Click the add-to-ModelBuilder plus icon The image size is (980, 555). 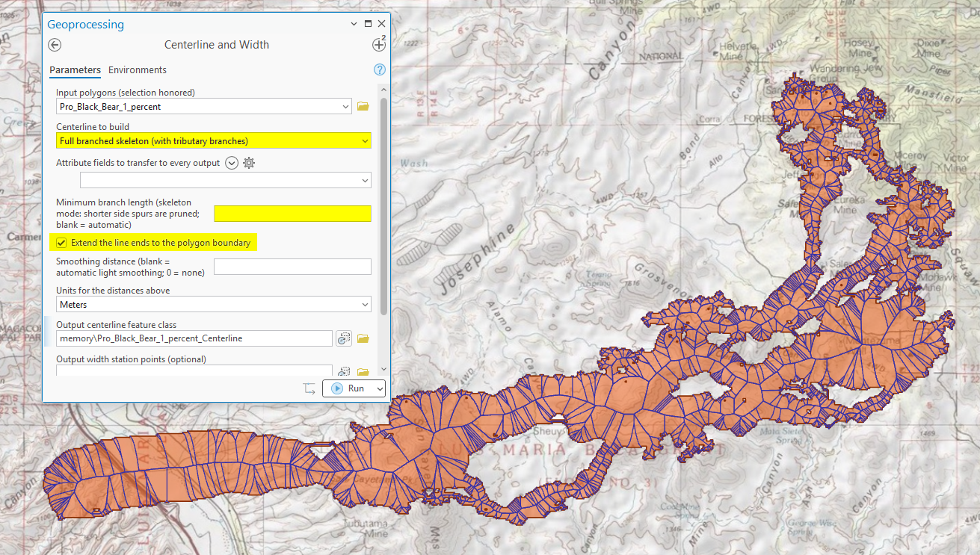(378, 45)
